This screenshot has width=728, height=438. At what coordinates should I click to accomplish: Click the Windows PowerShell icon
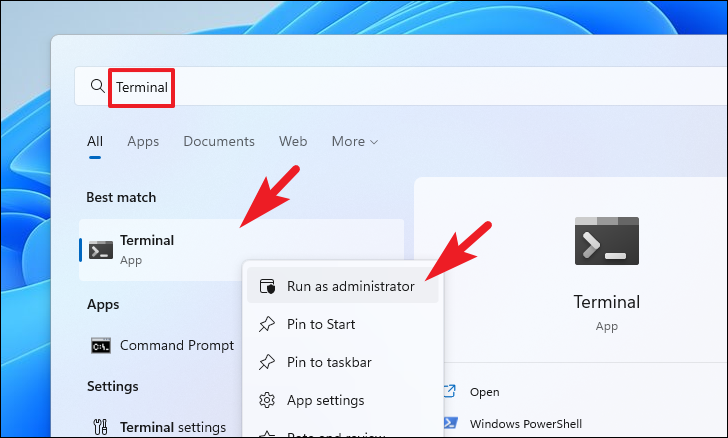(x=450, y=423)
